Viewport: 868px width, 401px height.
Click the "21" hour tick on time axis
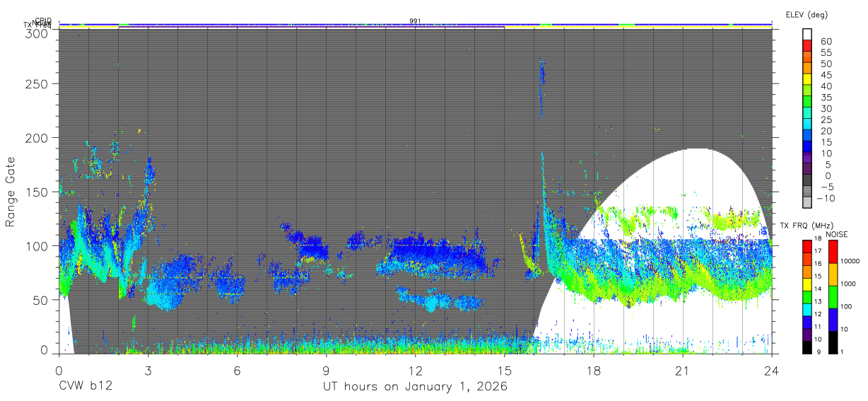point(682,370)
